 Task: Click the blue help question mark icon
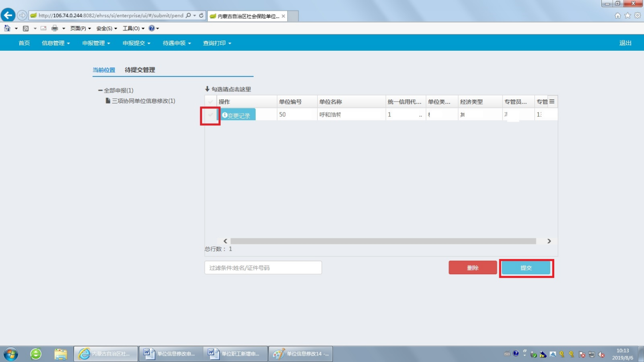point(151,28)
